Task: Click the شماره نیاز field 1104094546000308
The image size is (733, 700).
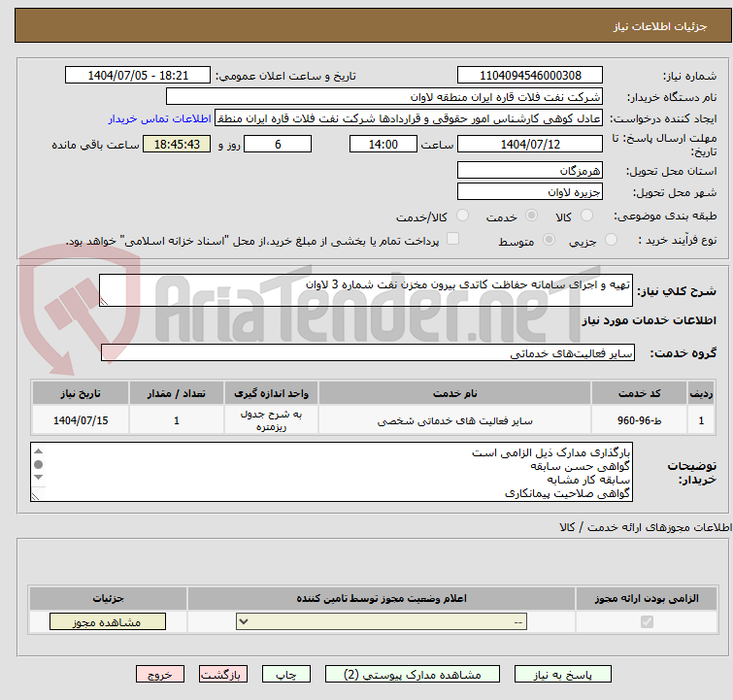Action: tap(530, 76)
